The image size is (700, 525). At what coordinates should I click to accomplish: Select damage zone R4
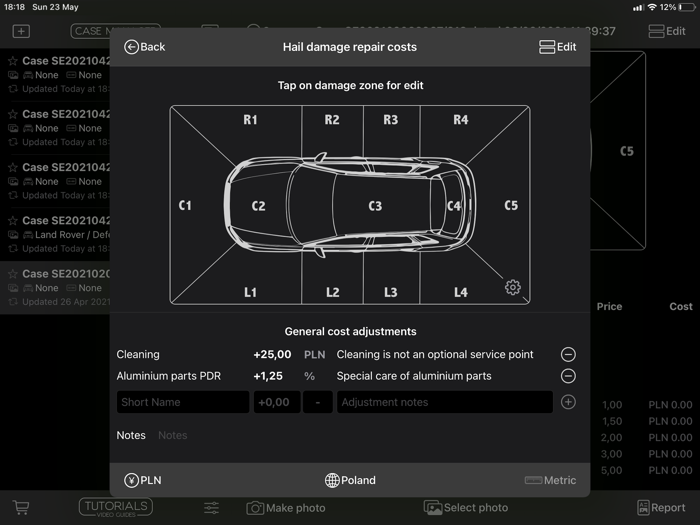point(461,120)
